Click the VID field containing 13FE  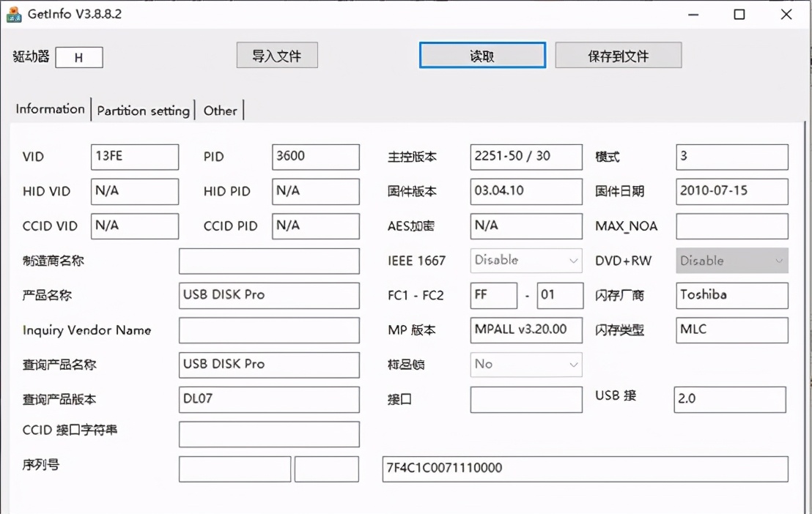pos(134,157)
